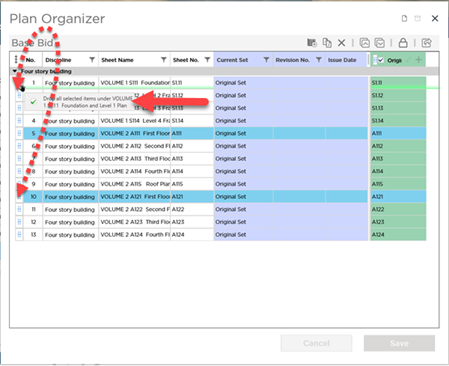Viewport: 449px width, 366px height.
Task: Select sheet name VOLUME 2 A121 First Floor cell
Action: pos(134,197)
